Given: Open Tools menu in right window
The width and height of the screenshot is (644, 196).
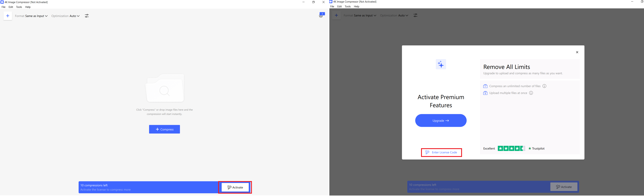Looking at the screenshot, I should click(348, 7).
